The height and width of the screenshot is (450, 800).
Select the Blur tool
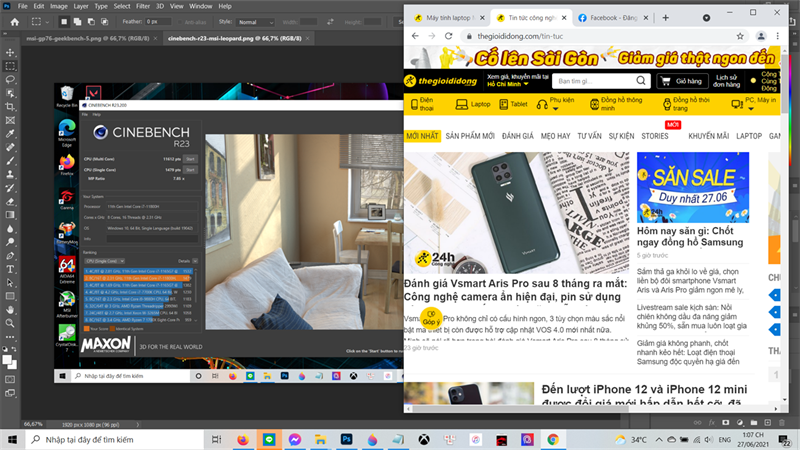coord(10,229)
